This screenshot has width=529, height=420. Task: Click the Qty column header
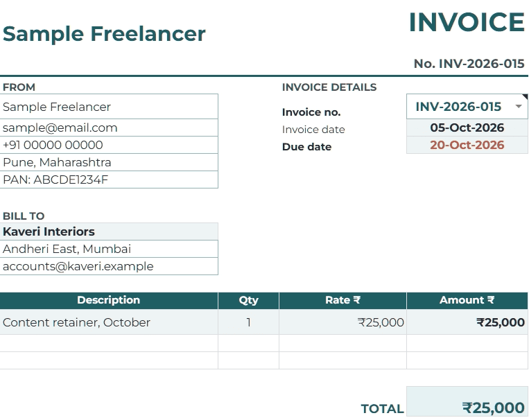point(249,301)
